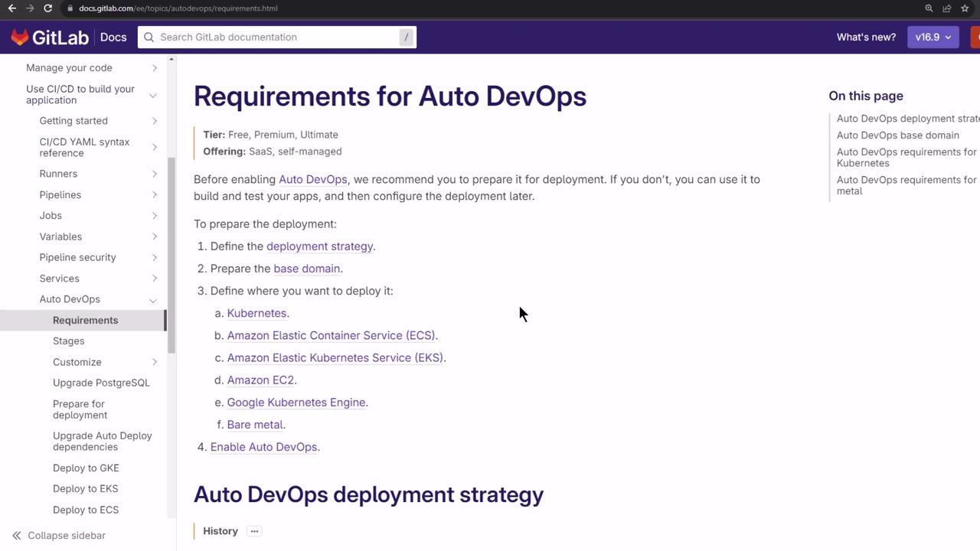Image resolution: width=980 pixels, height=551 pixels.
Task: Open the v16.9 version dropdown
Action: click(x=933, y=37)
